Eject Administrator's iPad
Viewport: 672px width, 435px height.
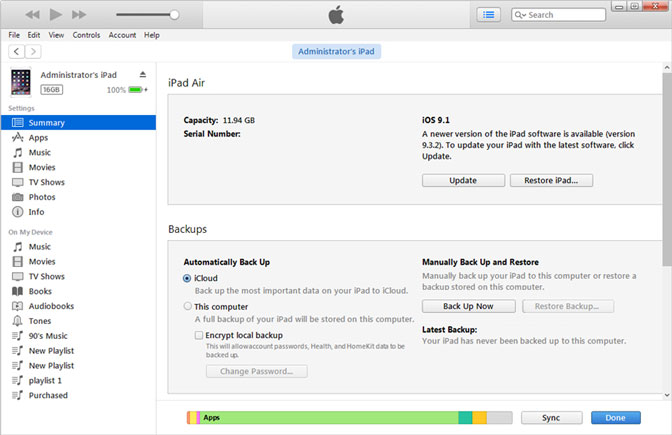(143, 75)
